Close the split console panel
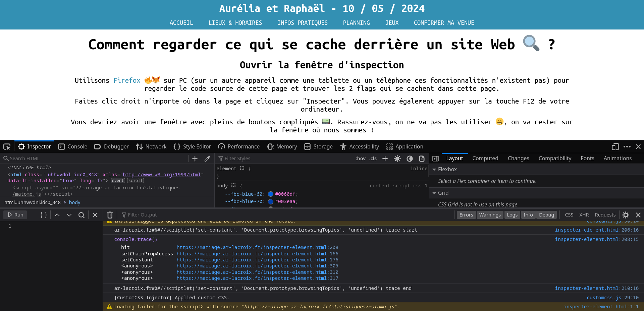Viewport: 644px width, 311px height. pos(638,215)
